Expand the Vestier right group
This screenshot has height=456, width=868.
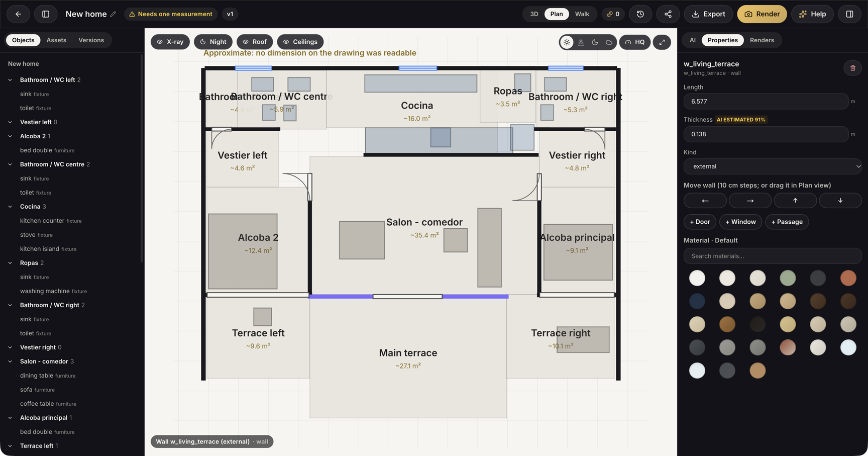click(x=10, y=347)
